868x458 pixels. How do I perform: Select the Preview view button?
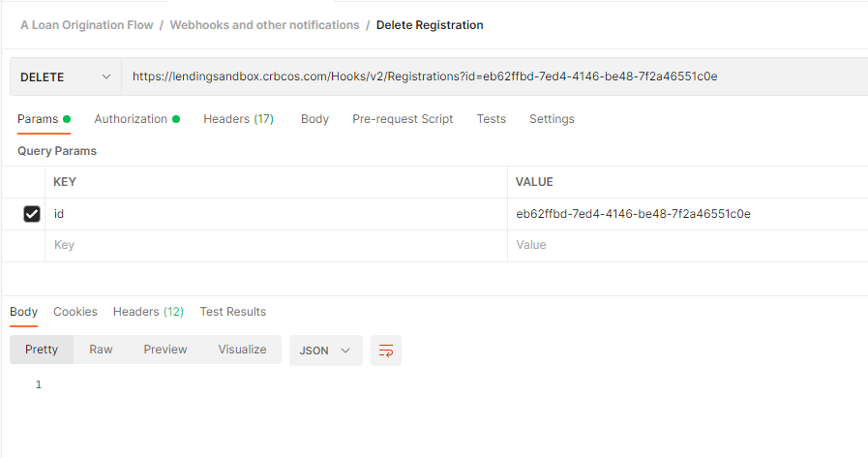165,350
